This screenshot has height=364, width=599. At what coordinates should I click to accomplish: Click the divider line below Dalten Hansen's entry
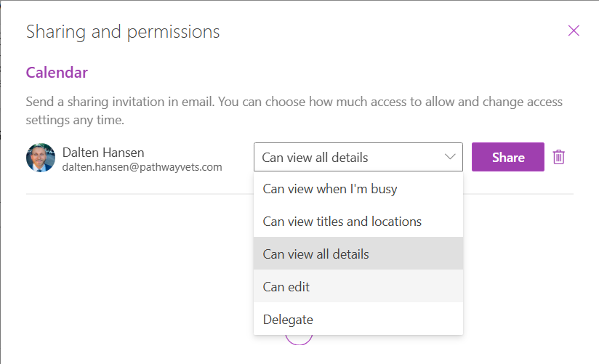138,195
